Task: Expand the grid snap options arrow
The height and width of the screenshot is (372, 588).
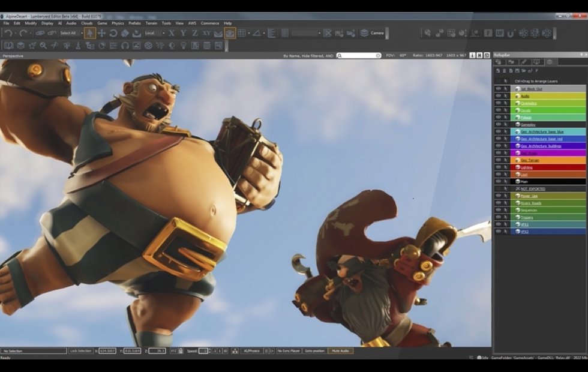Action: pyautogui.click(x=248, y=33)
